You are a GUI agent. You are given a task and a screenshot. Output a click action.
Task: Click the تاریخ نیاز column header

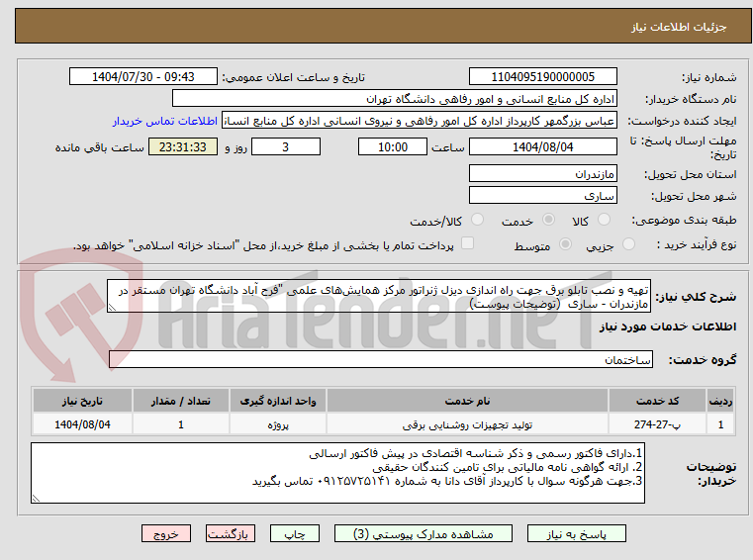tap(82, 401)
